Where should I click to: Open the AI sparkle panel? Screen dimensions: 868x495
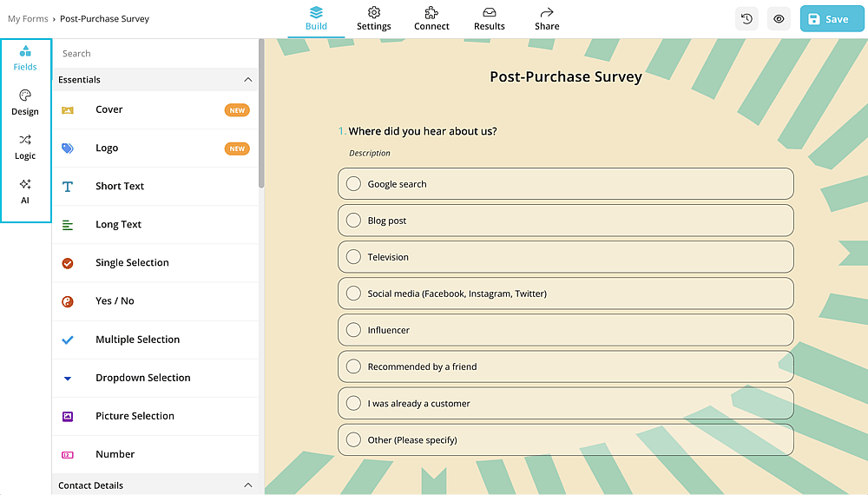coord(25,192)
